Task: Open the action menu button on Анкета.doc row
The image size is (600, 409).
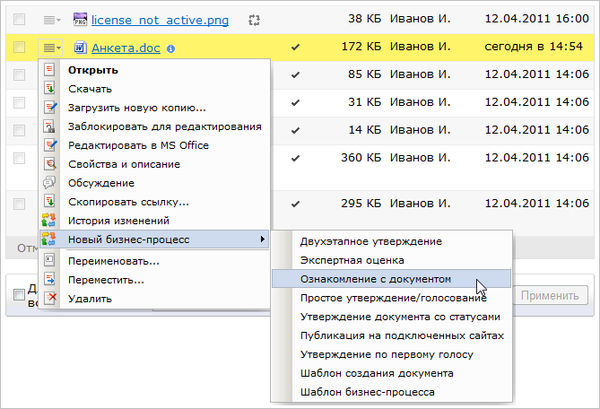Action: (x=51, y=47)
